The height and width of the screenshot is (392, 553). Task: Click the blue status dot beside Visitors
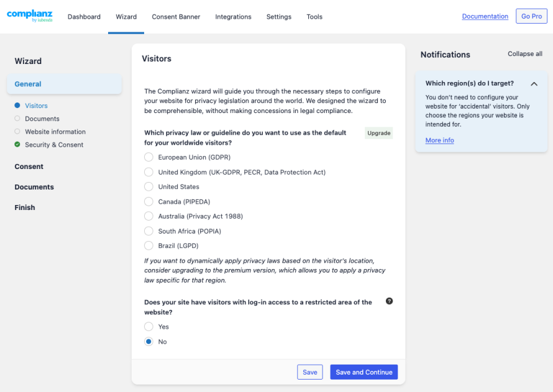pos(17,106)
